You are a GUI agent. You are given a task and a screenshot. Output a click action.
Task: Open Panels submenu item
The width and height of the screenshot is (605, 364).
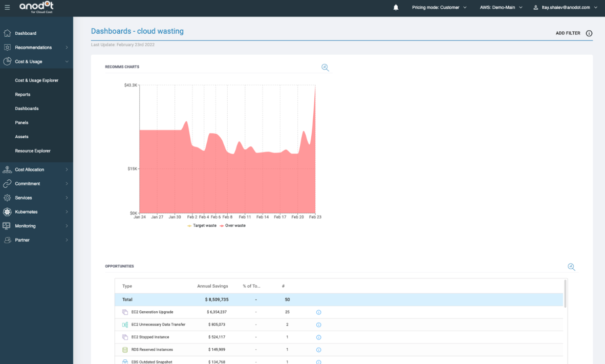21,123
